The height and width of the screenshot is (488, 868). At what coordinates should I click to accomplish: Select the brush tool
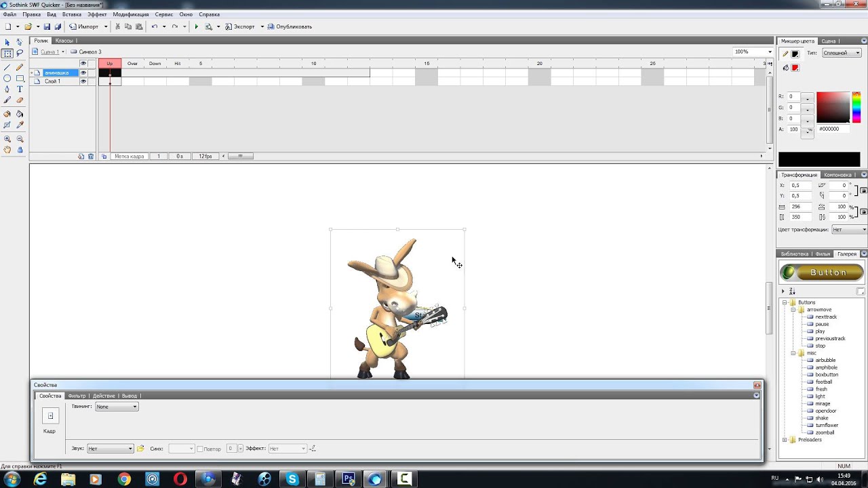pos(7,100)
